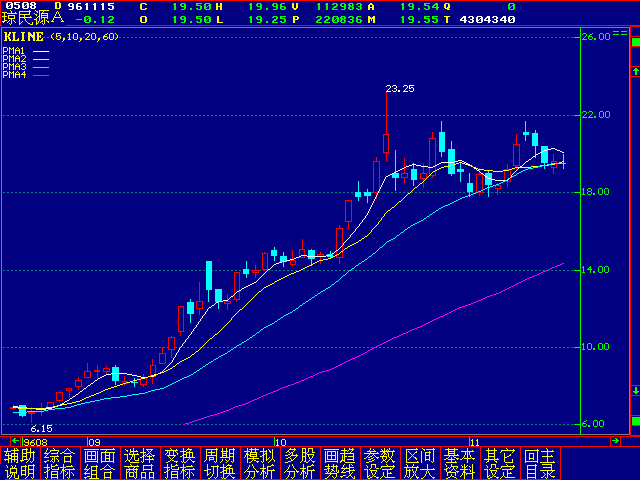Open the 辅助说明 help menu
The width and height of the screenshot is (640, 480).
click(20, 463)
